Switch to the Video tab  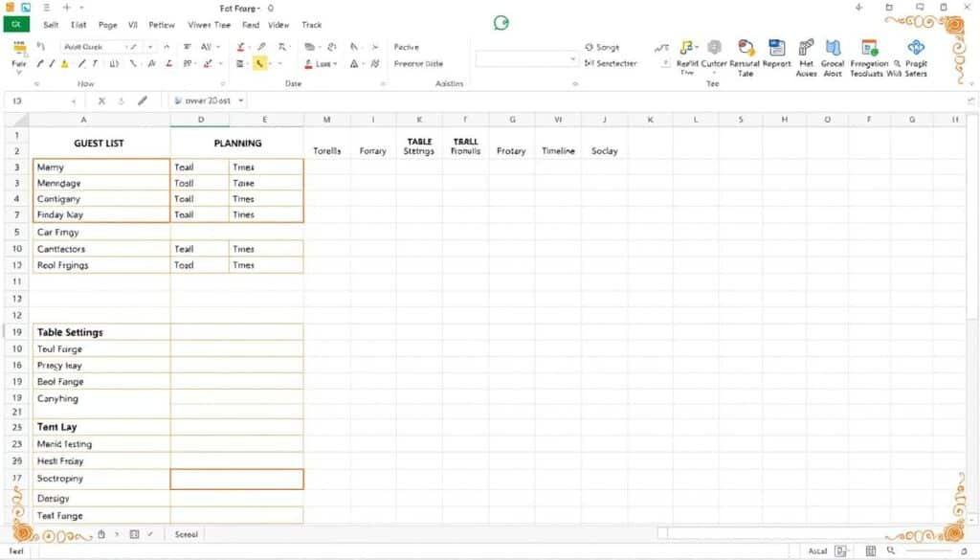278,25
